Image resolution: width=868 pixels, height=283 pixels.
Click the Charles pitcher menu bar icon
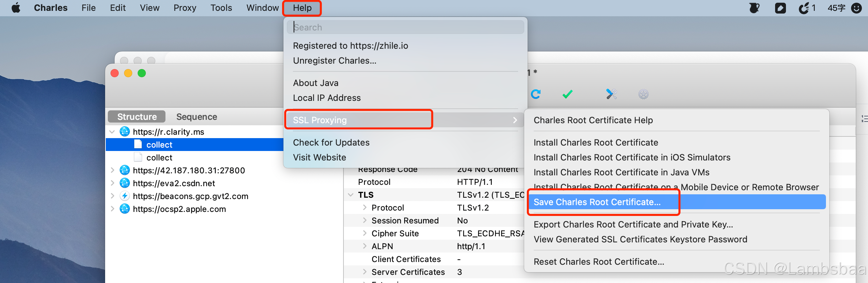pos(754,8)
